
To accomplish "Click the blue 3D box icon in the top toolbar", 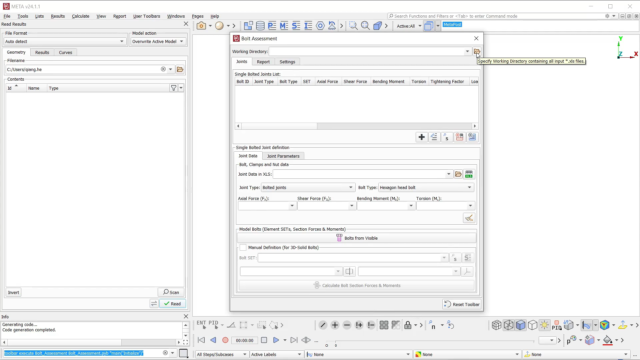I will pyautogui.click(x=377, y=26).
